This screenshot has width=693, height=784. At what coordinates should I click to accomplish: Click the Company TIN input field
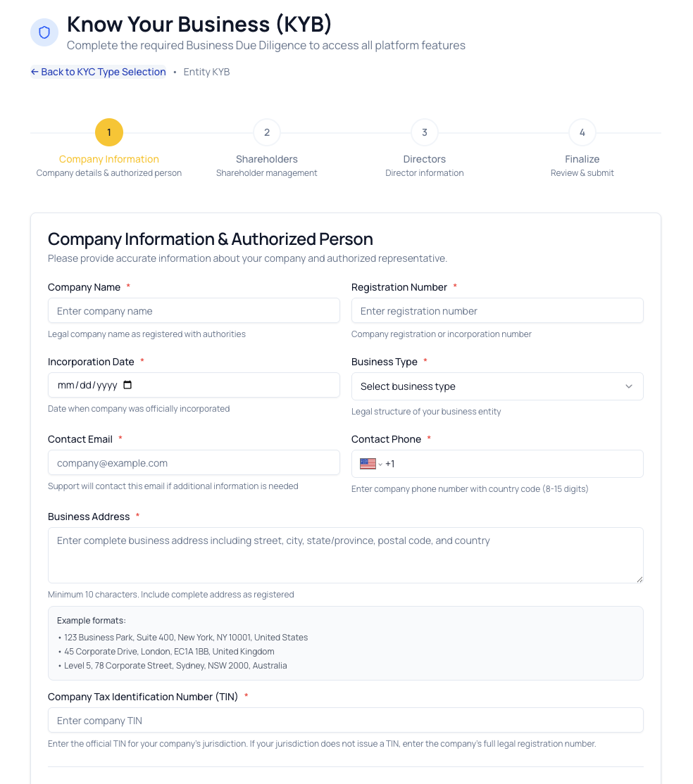pos(345,720)
